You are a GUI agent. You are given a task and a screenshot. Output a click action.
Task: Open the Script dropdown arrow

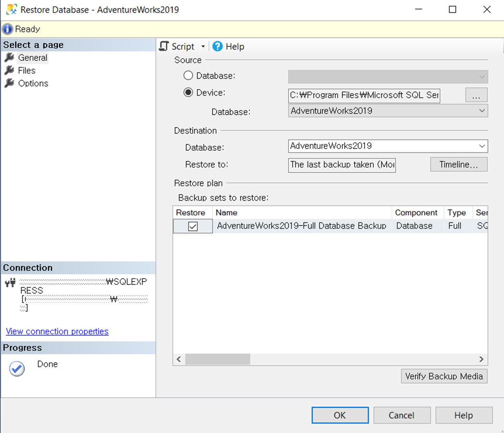click(x=203, y=47)
